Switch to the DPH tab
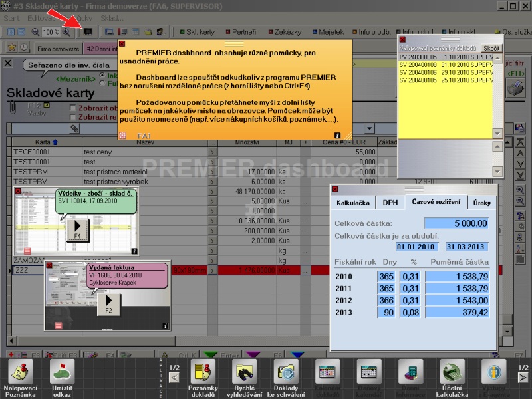 (x=390, y=203)
